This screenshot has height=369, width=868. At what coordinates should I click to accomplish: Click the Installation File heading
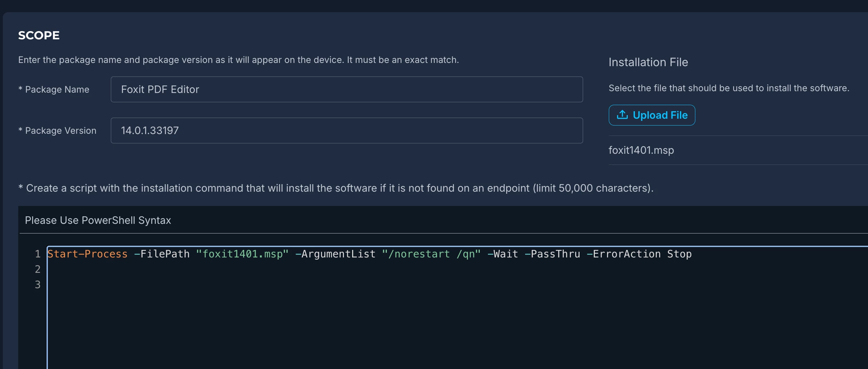tap(648, 62)
